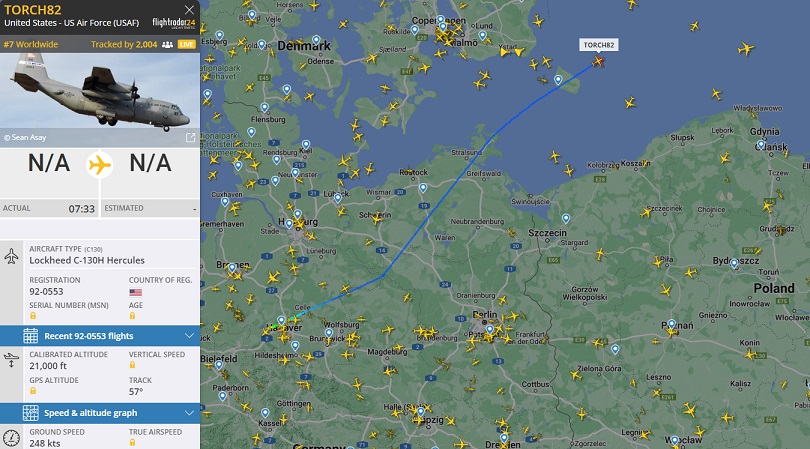Click the C-130 Hercules aircraft photo
This screenshot has height=449, width=810.
pyautogui.click(x=100, y=96)
